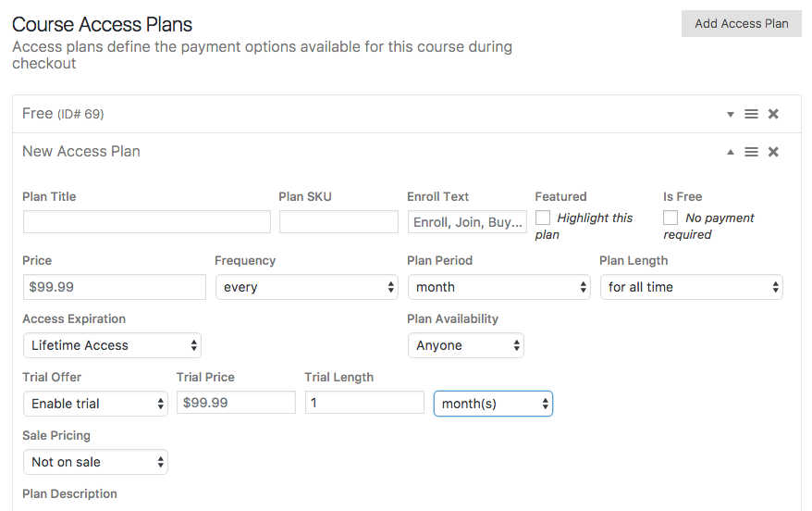
Task: Open the Trial Length month(s) unit dropdown
Action: pyautogui.click(x=493, y=404)
